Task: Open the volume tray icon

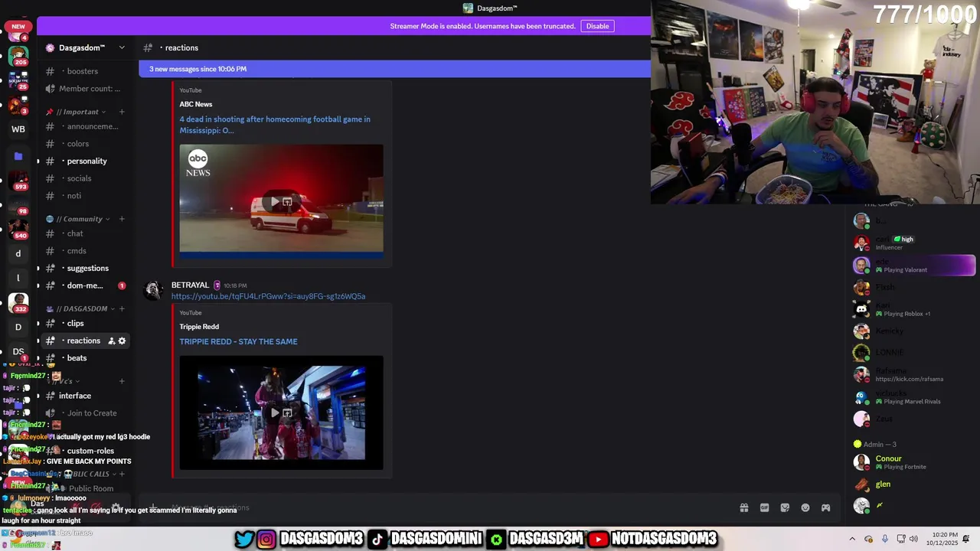Action: 913,539
